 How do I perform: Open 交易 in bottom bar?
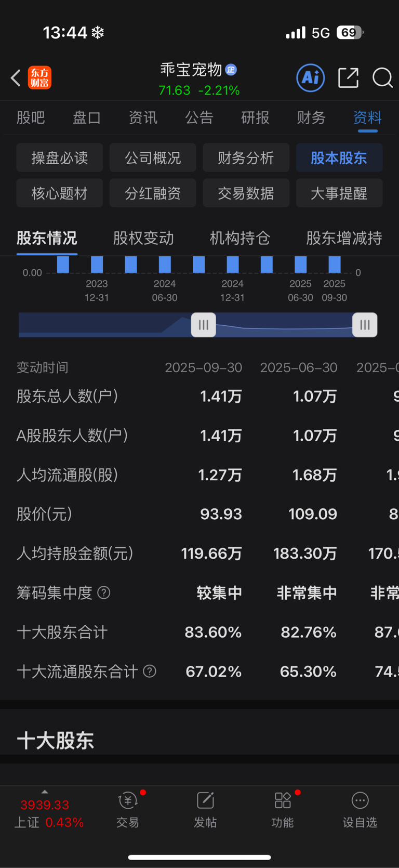click(128, 810)
